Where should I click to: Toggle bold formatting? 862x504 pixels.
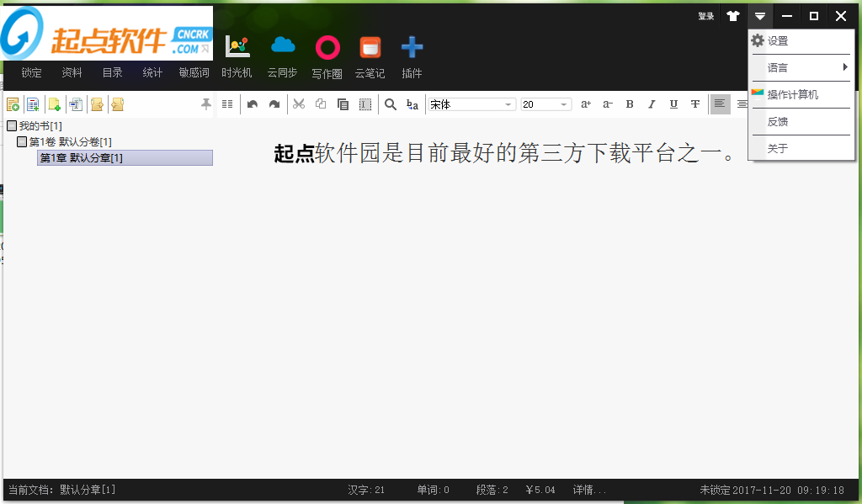630,104
